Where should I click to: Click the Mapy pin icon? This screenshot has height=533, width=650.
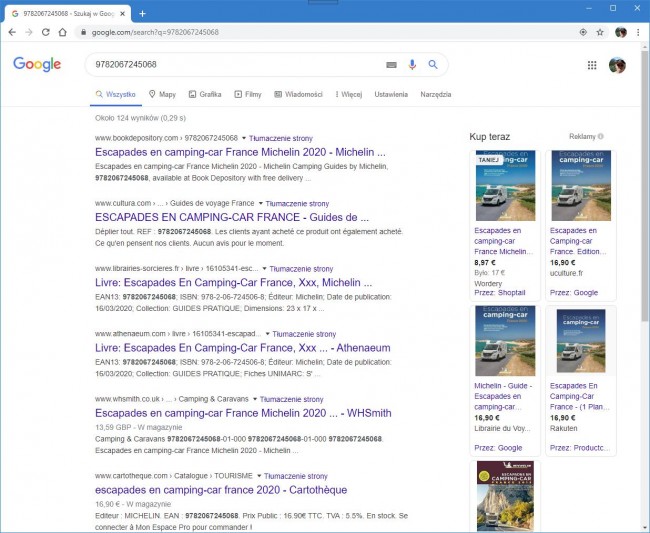click(x=152, y=94)
